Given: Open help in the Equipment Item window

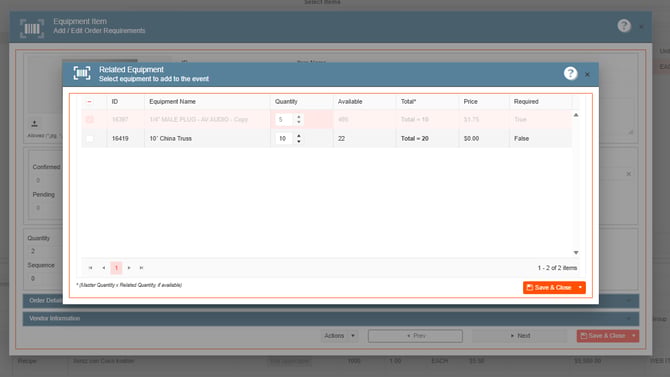Looking at the screenshot, I should [624, 26].
